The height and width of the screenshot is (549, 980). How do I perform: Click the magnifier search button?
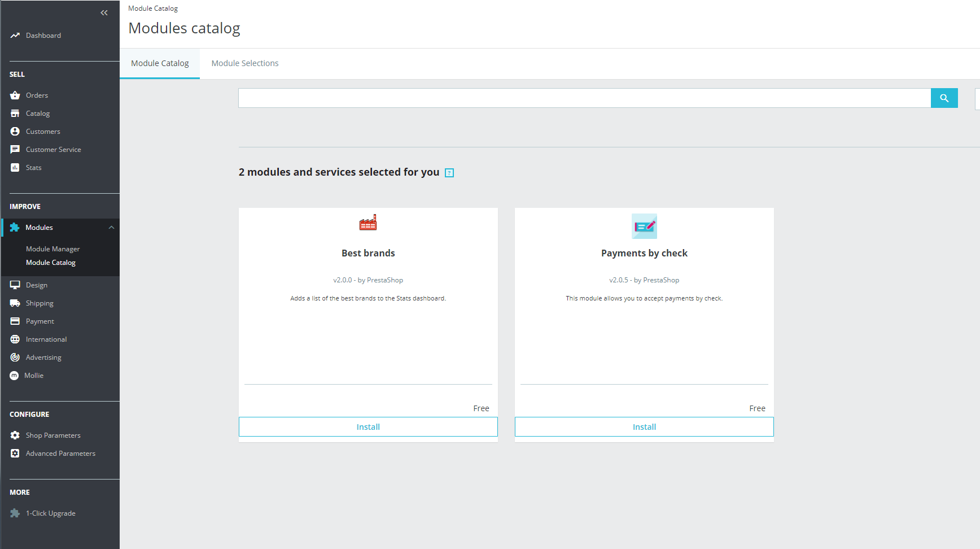click(944, 98)
